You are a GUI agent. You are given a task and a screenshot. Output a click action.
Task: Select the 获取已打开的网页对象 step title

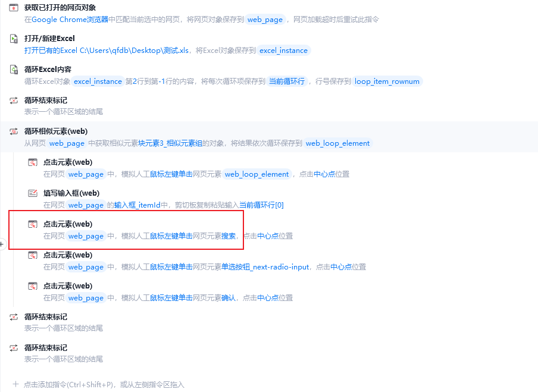click(60, 8)
